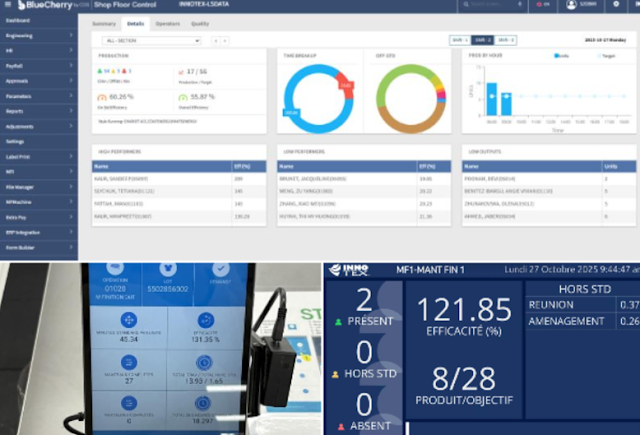Tap the clock icon above 18.297
Image resolution: width=640 pixels, height=435 pixels.
[x=202, y=403]
